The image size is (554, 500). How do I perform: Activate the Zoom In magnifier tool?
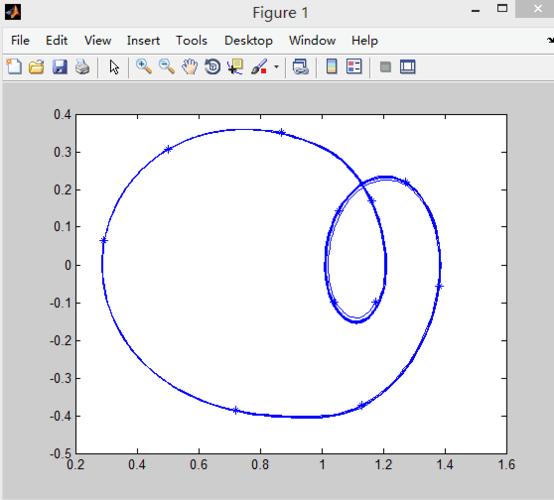coord(144,67)
